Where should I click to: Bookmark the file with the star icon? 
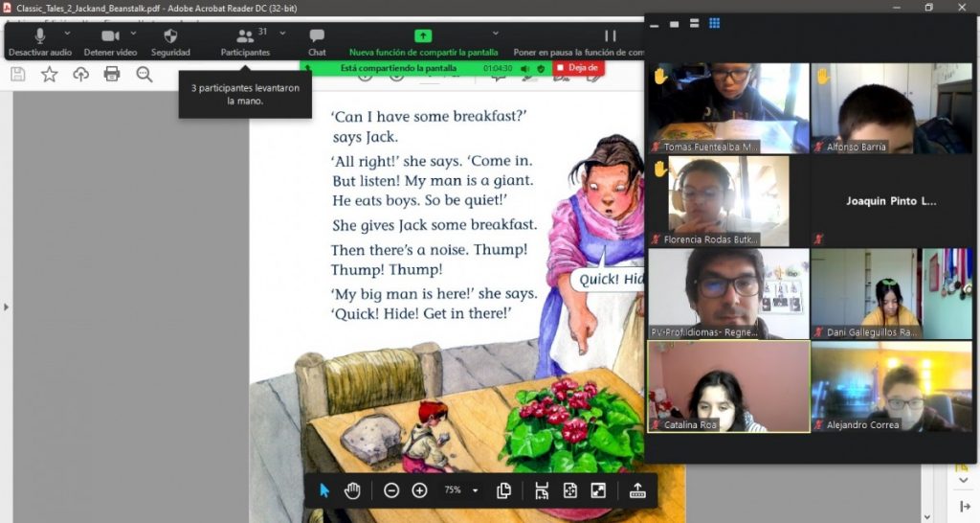pos(49,74)
